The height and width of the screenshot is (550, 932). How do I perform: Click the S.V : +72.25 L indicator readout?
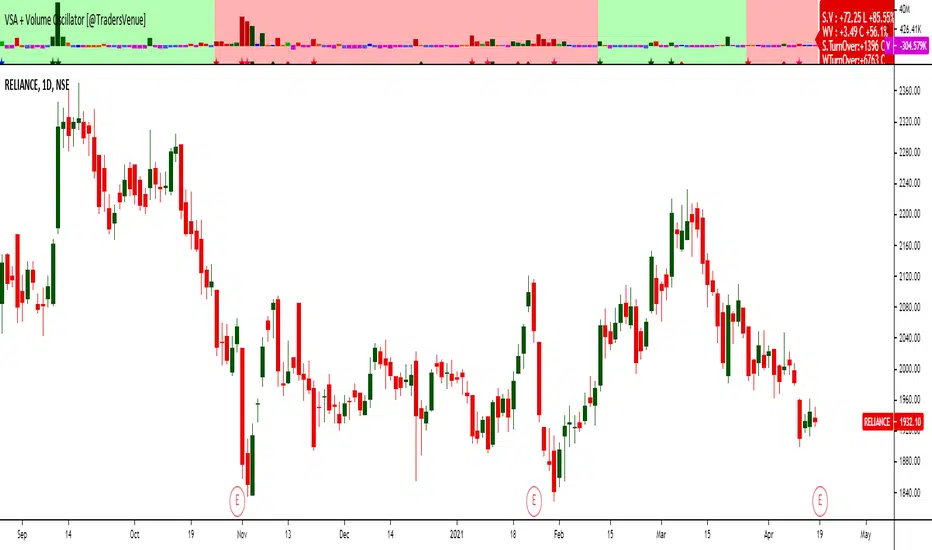click(858, 18)
